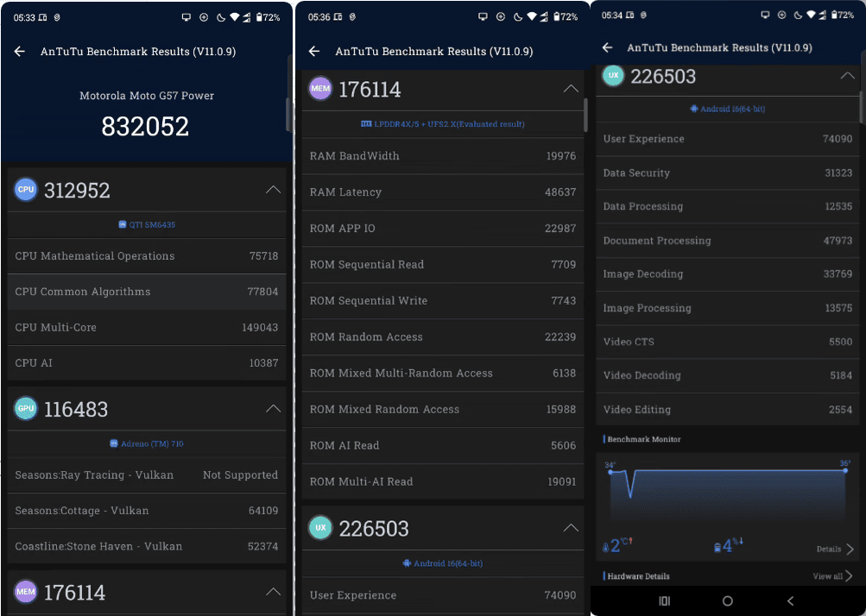This screenshot has width=866, height=616.
Task: Click the total score 832052
Action: coord(145,127)
